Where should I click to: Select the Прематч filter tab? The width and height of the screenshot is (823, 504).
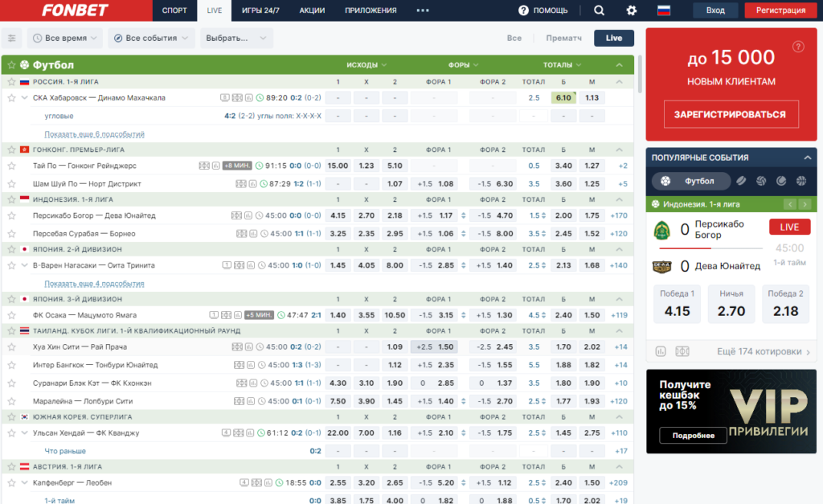(563, 38)
